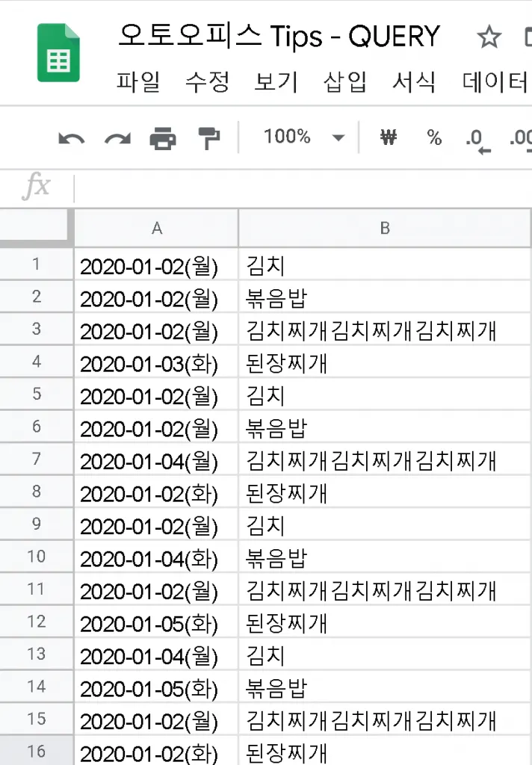Click into the formula bar
532x765 pixels.
303,188
